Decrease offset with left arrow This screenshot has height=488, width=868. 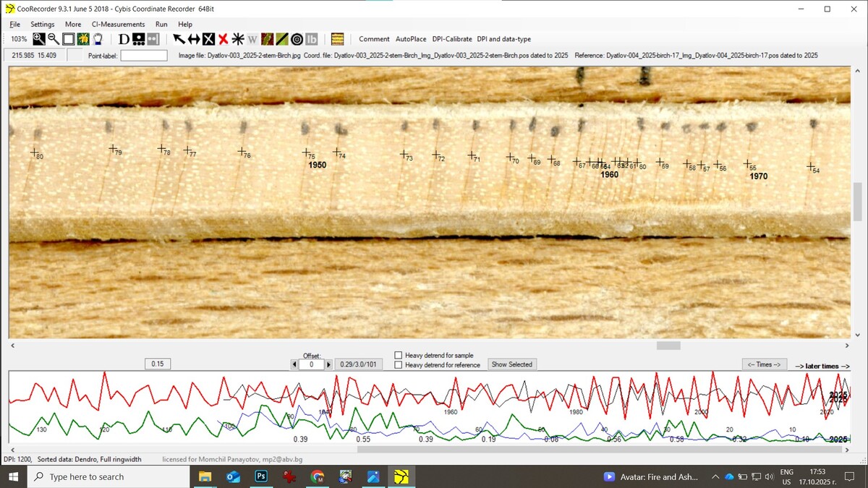(294, 365)
